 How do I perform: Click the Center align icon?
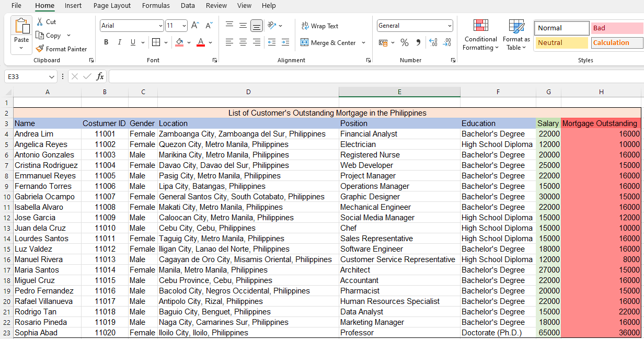tap(243, 42)
